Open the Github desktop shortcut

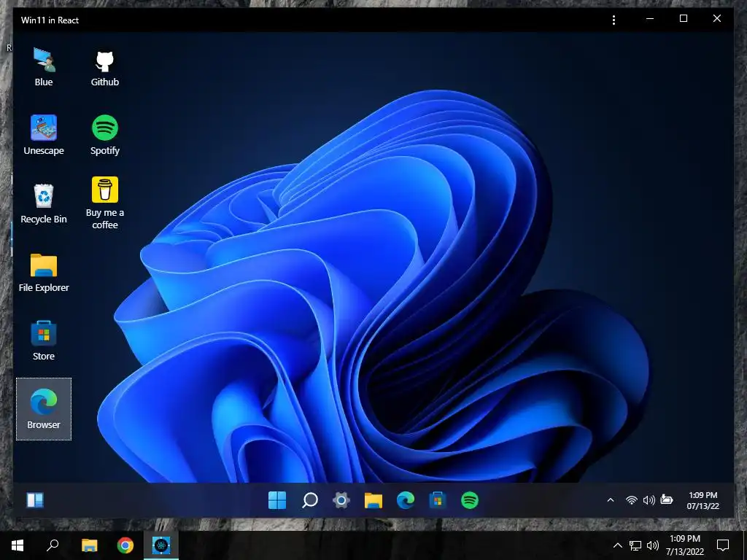coord(105,67)
